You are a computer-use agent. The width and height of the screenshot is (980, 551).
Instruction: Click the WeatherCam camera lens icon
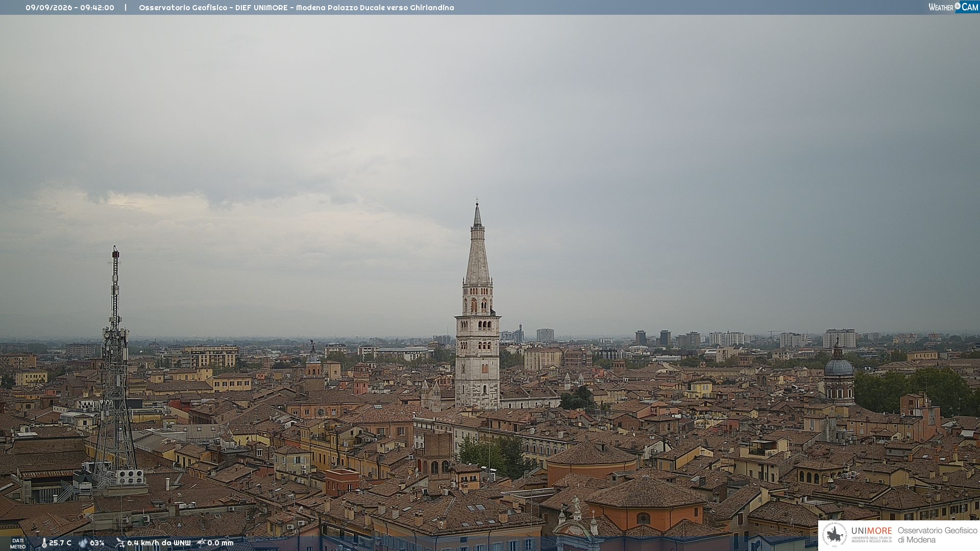point(958,7)
